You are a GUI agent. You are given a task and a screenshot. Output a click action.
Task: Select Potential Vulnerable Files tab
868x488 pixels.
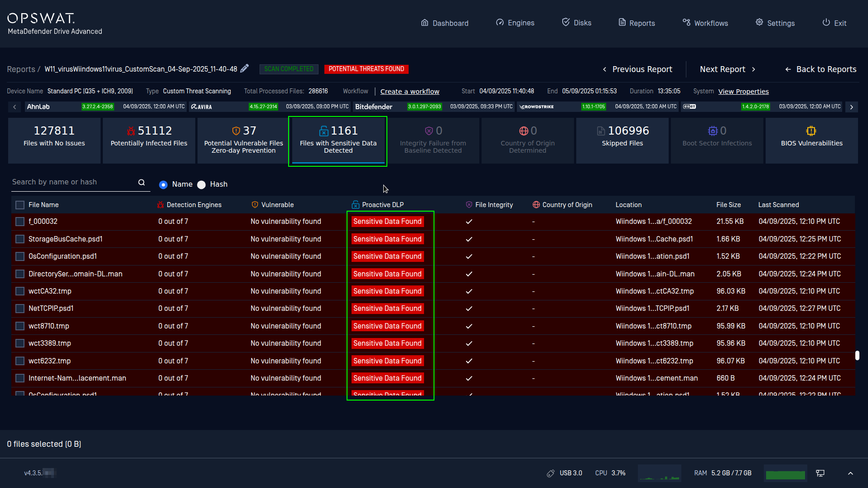(244, 140)
